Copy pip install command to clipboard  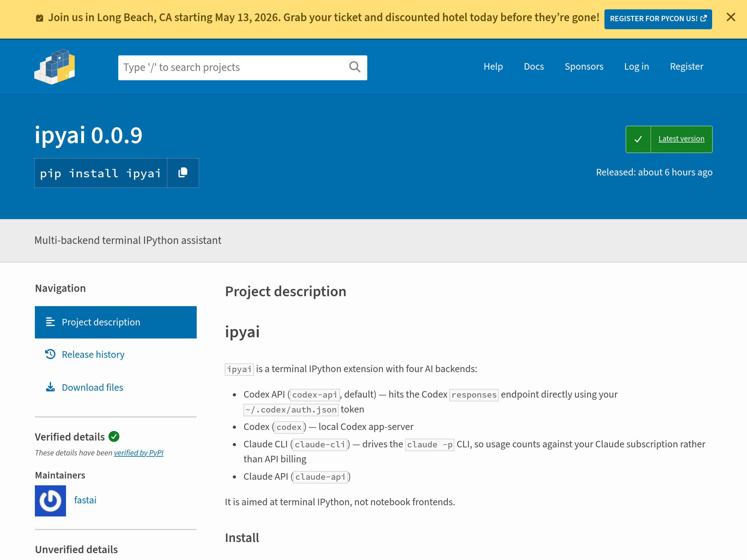[183, 173]
